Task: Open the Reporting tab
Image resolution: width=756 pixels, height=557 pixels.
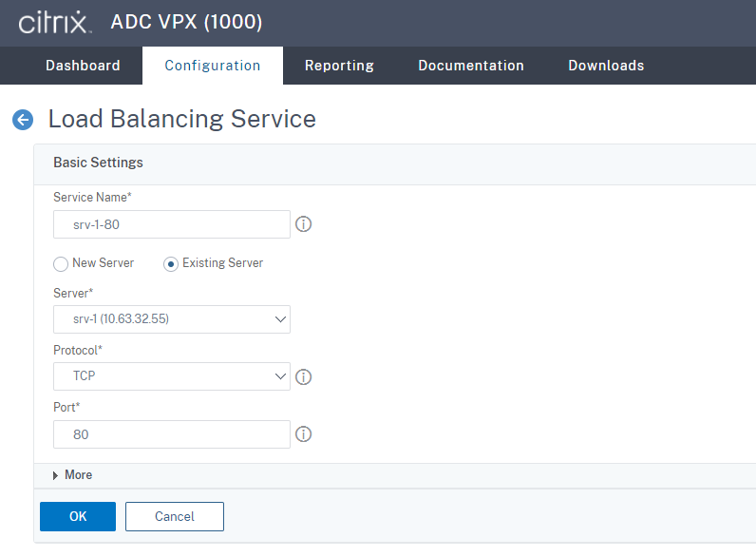Action: [x=339, y=66]
